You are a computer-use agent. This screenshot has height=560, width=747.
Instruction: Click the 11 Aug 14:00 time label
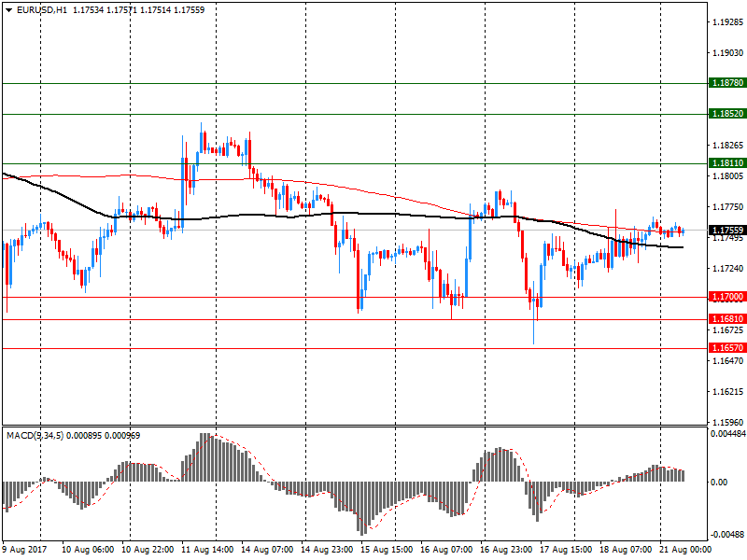pos(207,550)
